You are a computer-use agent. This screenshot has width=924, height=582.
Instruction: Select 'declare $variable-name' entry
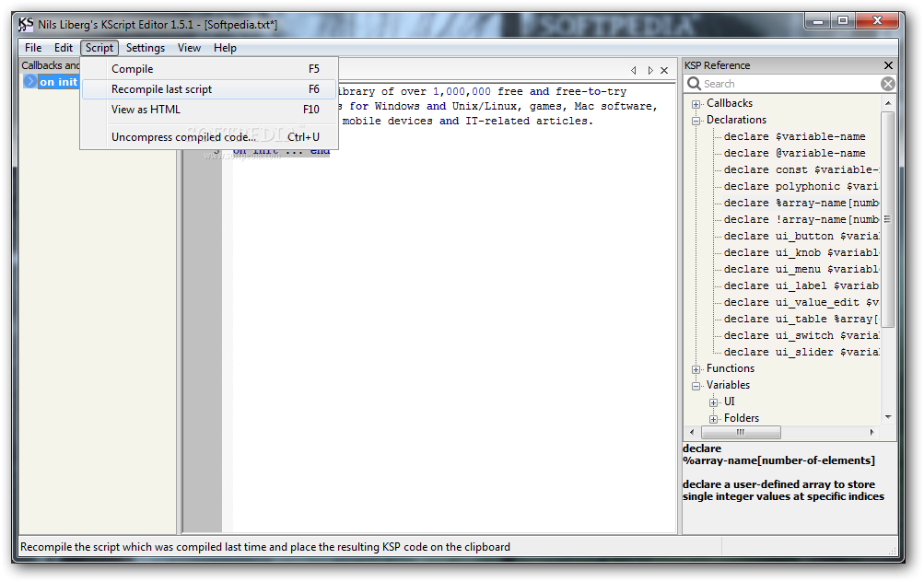tap(794, 136)
